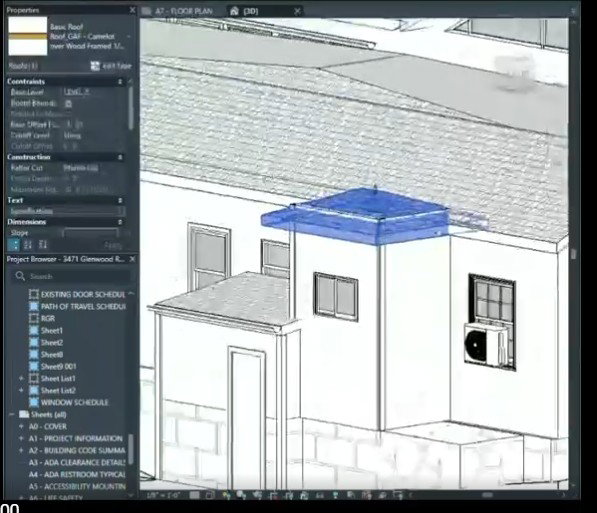Collapse the Construction section
Viewport: 597px width, 513px height.
(120, 157)
